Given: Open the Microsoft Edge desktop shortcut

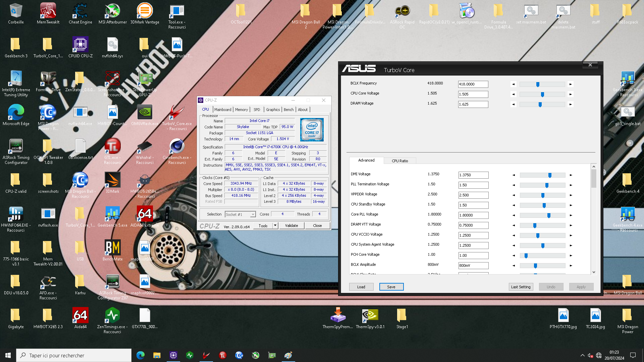Looking at the screenshot, I should pyautogui.click(x=16, y=115).
